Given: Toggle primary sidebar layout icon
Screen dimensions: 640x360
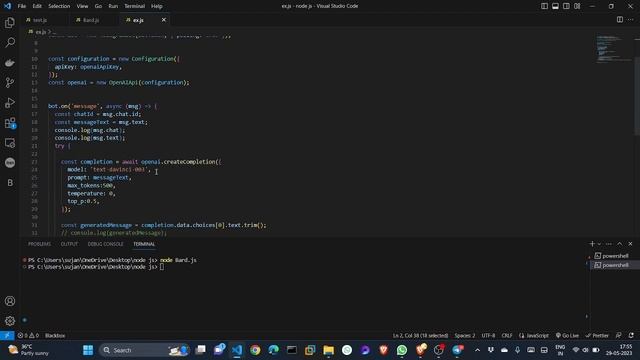Looking at the screenshot, I should point(544,6).
